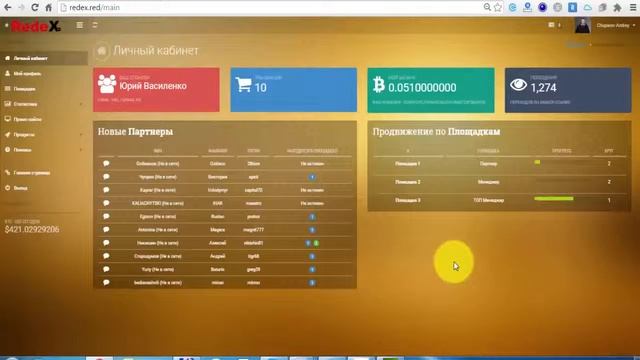Click the browser home button

tap(48, 7)
